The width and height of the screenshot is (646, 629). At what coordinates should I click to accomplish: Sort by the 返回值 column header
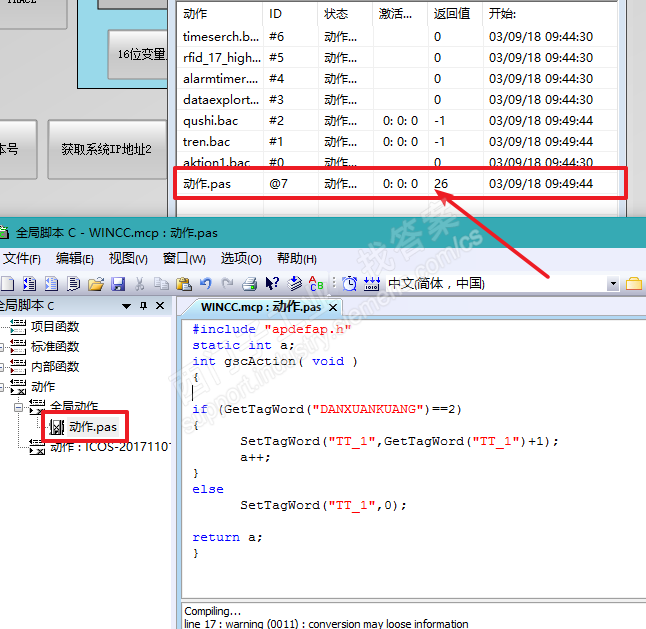click(x=455, y=14)
